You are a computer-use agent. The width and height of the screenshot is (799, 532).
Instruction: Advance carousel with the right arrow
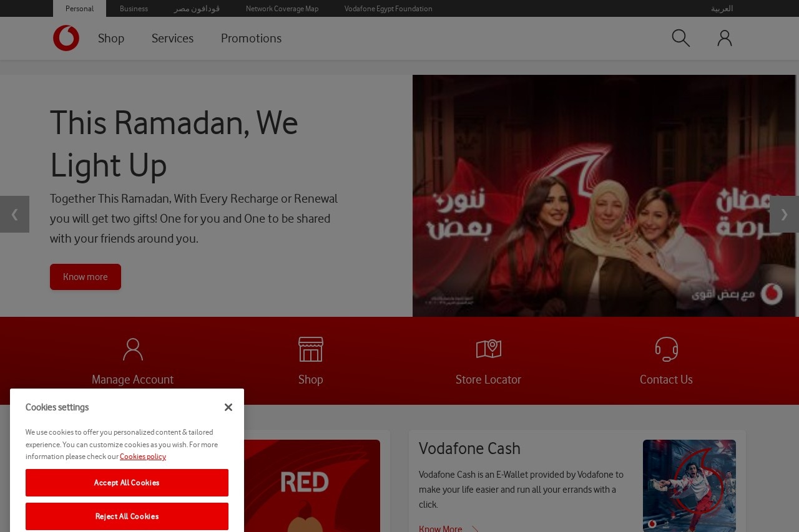(x=784, y=214)
